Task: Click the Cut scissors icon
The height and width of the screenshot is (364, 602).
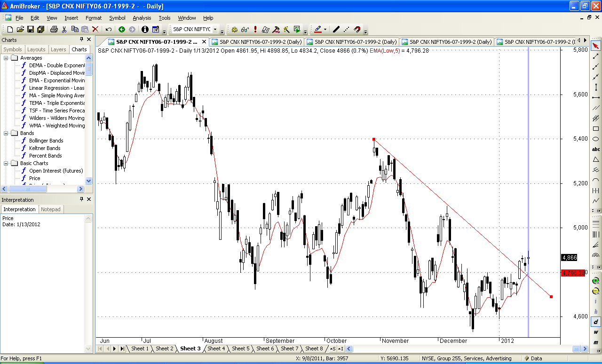Action: (64, 29)
